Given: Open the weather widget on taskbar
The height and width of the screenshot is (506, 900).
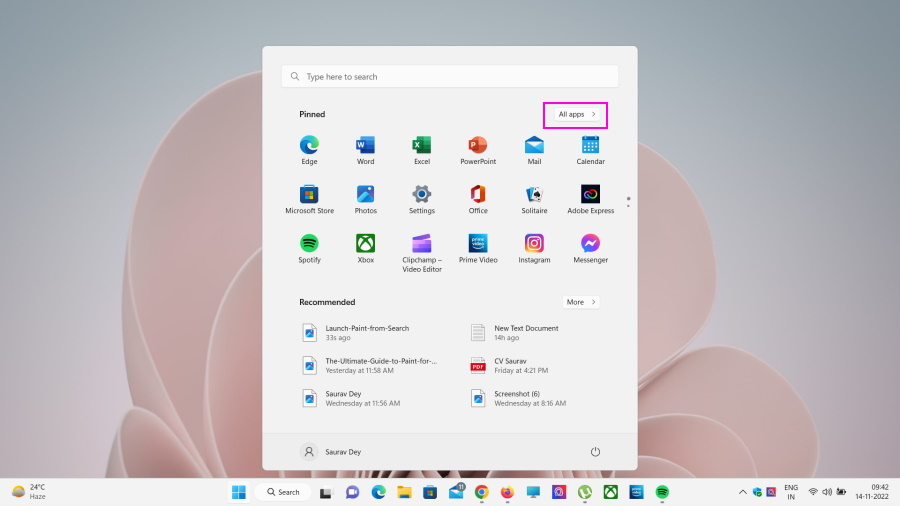Looking at the screenshot, I should tap(29, 491).
